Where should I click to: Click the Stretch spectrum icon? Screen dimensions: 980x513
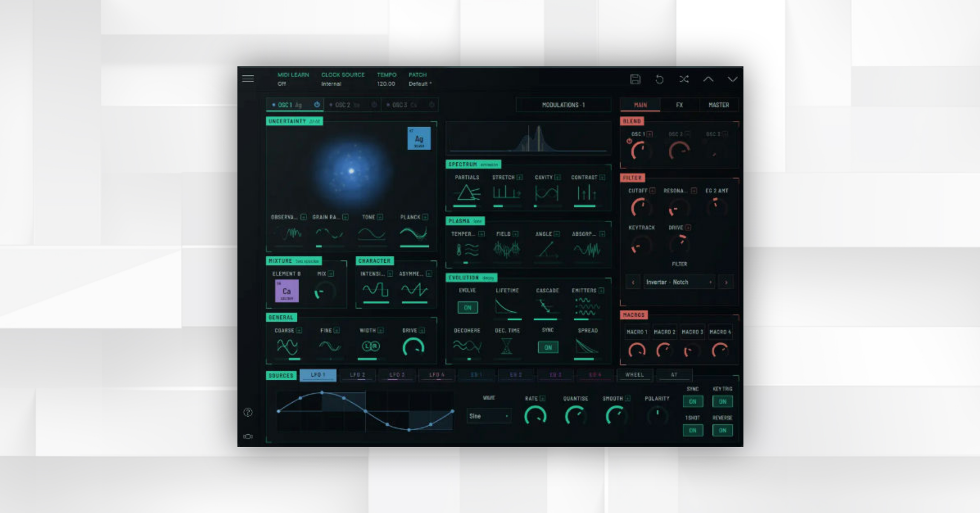[506, 193]
